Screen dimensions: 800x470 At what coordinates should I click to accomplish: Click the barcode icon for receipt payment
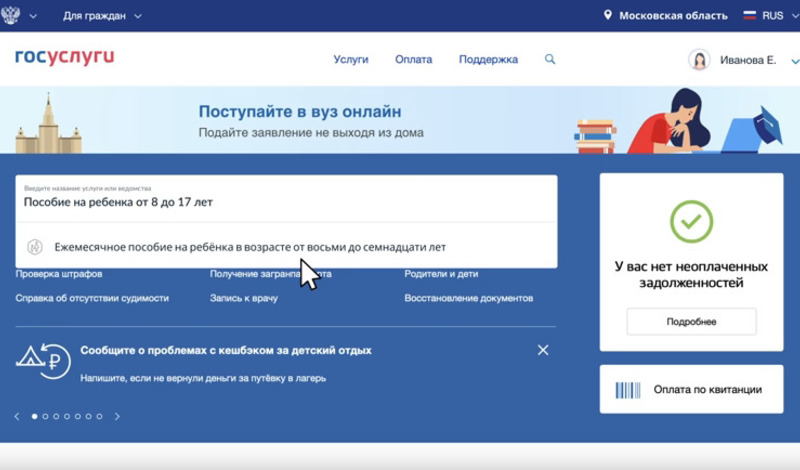[627, 390]
